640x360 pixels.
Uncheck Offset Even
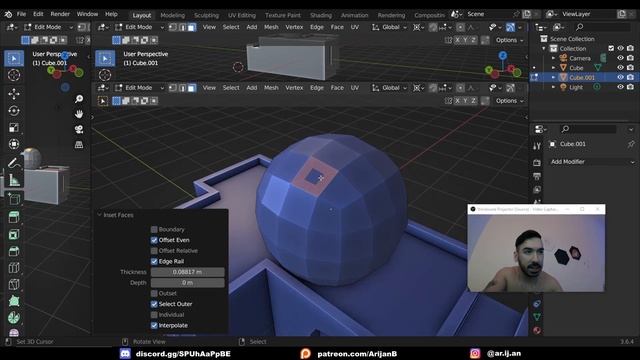pos(154,240)
